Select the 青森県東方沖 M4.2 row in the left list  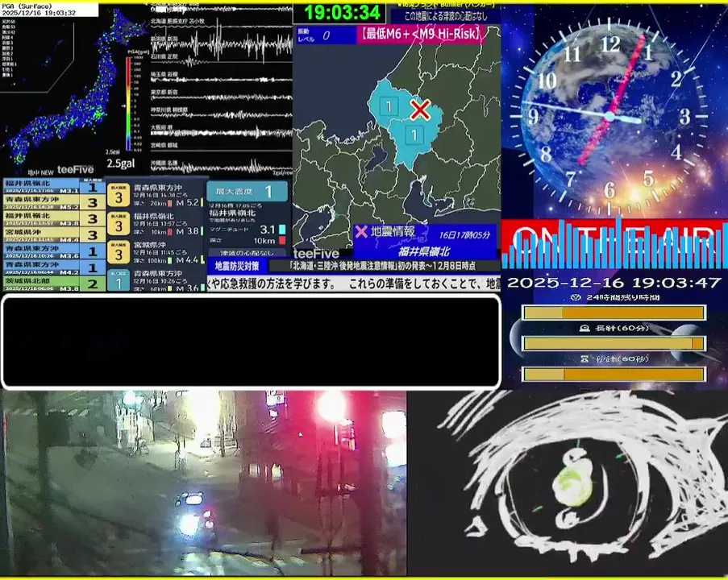pos(54,267)
